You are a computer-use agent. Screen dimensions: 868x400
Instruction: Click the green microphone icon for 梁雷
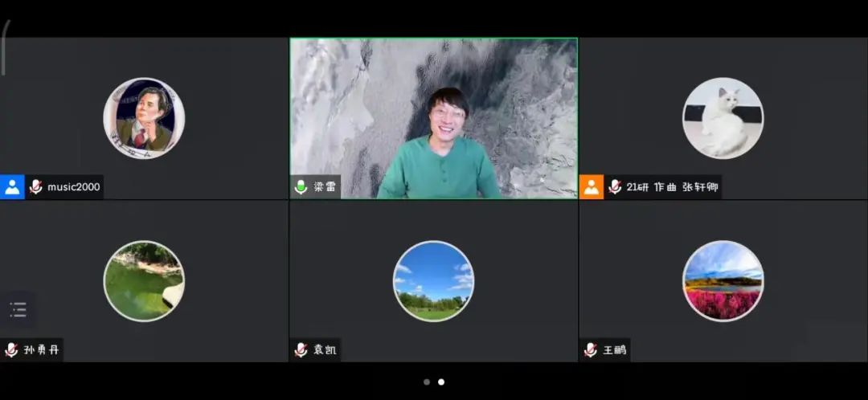(301, 187)
